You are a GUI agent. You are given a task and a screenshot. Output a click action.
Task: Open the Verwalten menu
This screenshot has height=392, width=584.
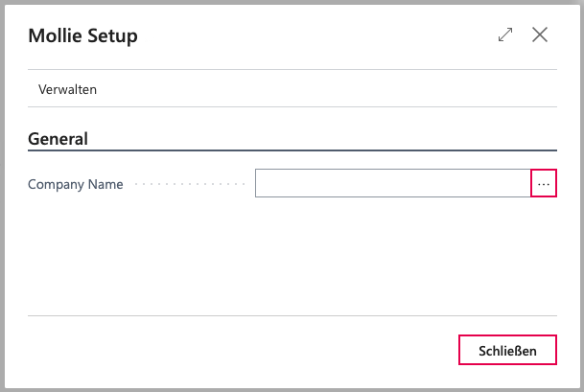pos(67,89)
